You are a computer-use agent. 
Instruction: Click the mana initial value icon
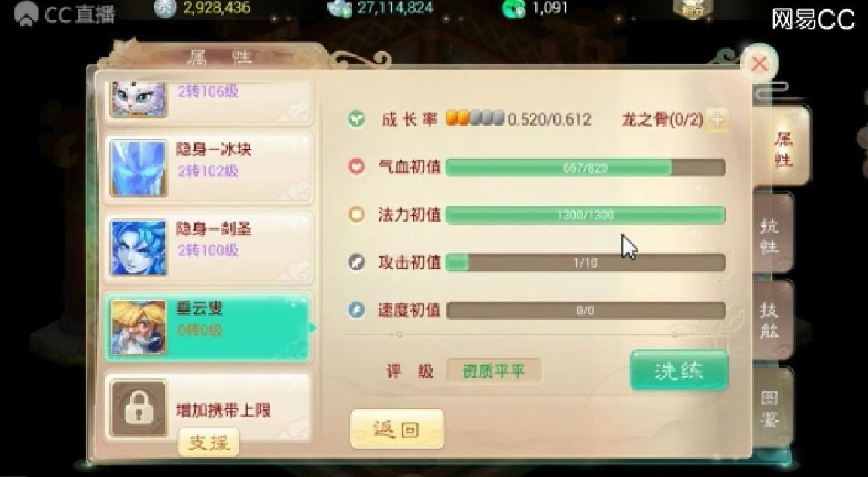356,215
